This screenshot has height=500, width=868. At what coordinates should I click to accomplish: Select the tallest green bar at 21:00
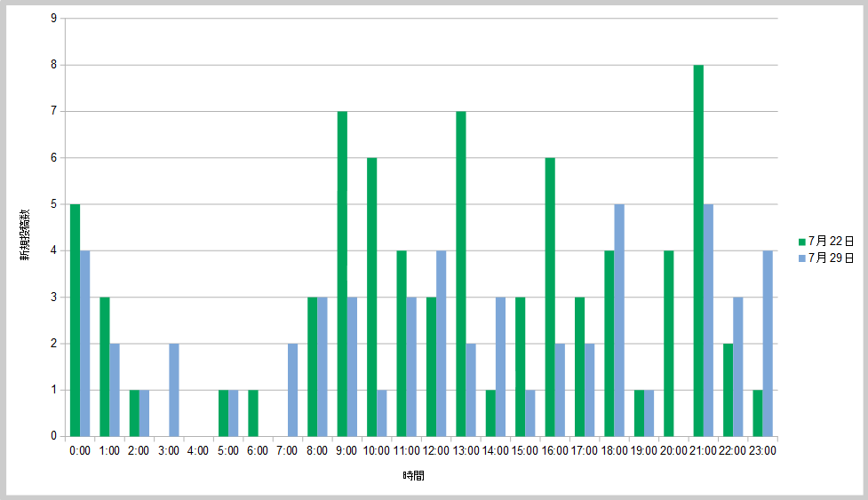click(x=698, y=250)
